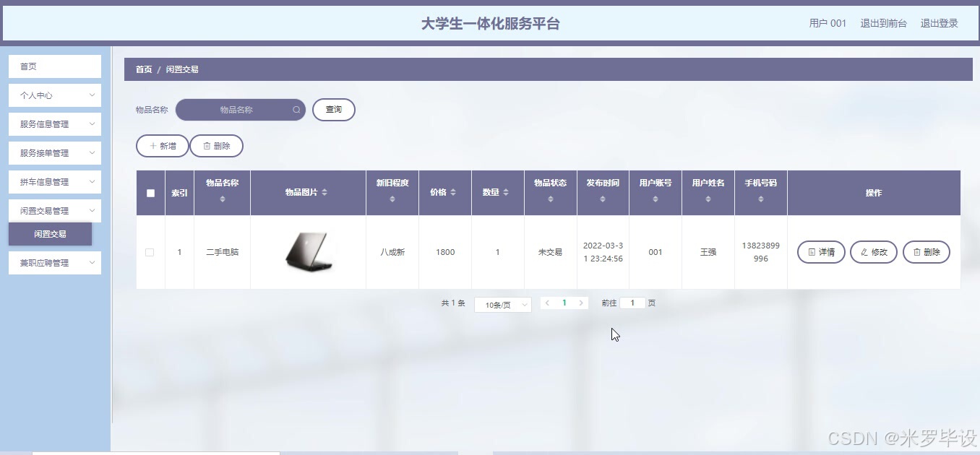Click the 未交易 status cell
Image resolution: width=980 pixels, height=455 pixels.
(551, 252)
